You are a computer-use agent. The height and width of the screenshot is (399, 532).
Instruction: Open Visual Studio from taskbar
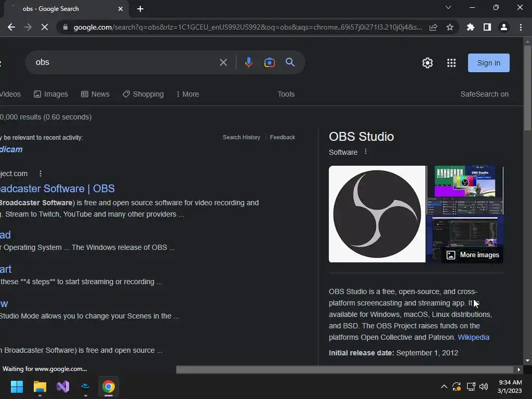pos(63,387)
